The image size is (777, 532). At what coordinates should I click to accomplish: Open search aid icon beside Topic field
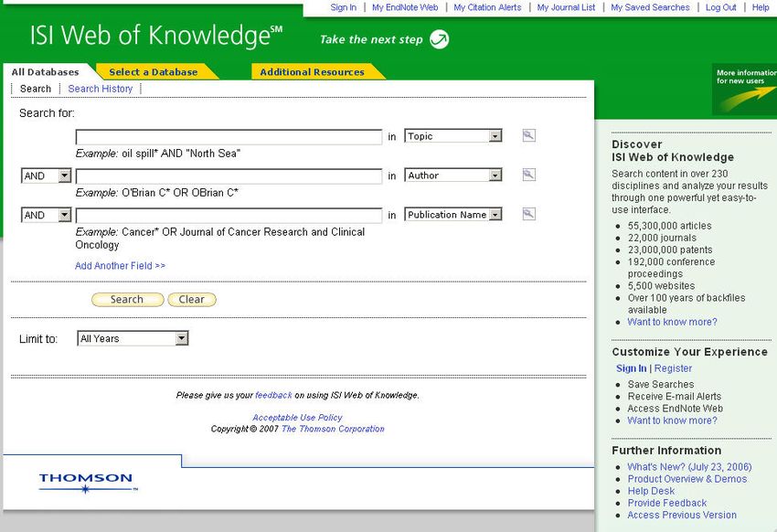pos(528,135)
